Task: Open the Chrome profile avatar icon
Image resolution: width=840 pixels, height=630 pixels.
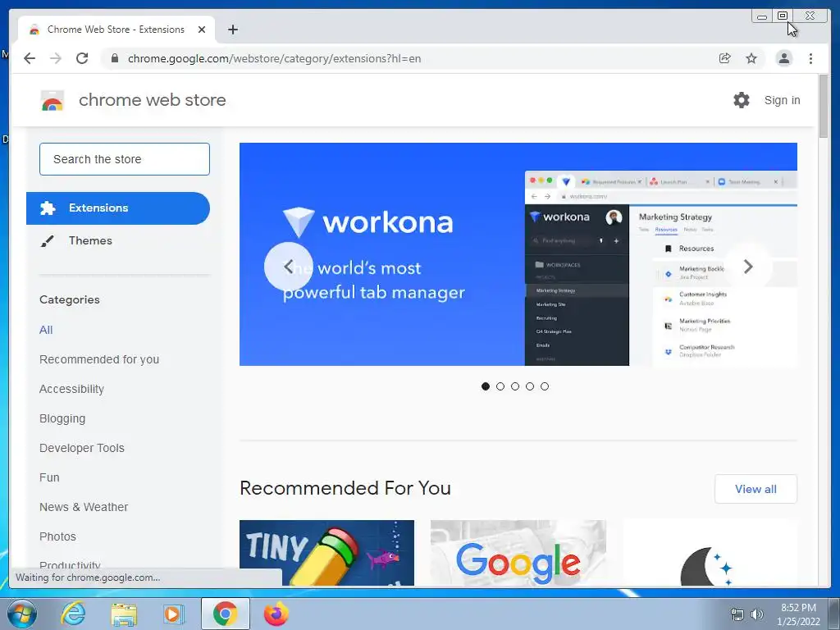Action: tap(783, 58)
